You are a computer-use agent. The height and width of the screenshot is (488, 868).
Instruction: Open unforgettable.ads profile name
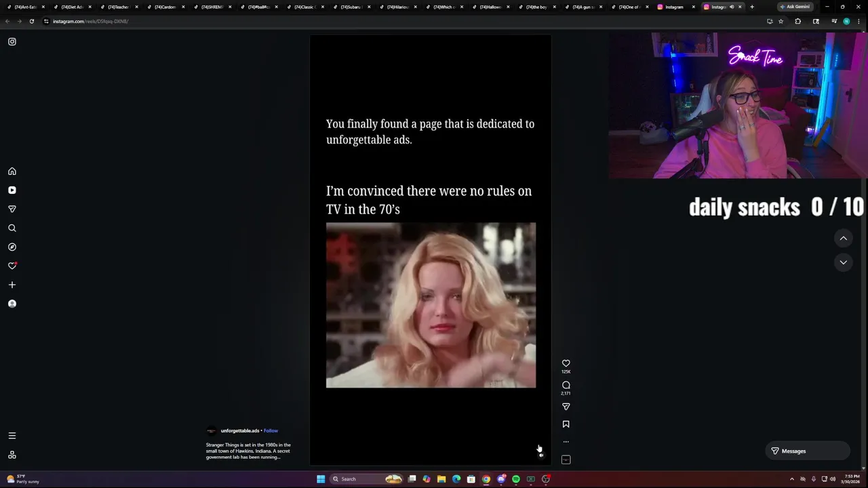click(240, 430)
